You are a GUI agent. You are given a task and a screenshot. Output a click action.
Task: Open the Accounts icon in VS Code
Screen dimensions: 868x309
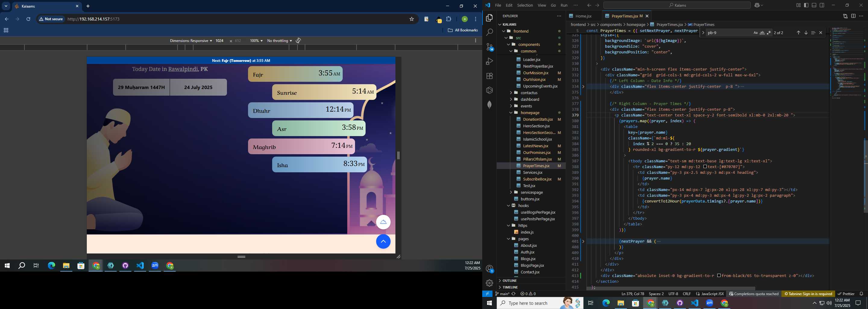pos(489,269)
